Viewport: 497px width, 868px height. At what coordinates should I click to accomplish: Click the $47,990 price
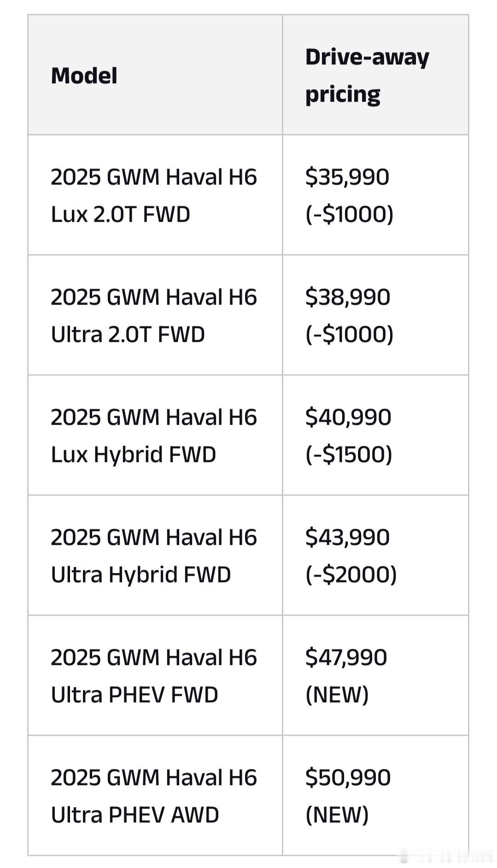(x=346, y=657)
